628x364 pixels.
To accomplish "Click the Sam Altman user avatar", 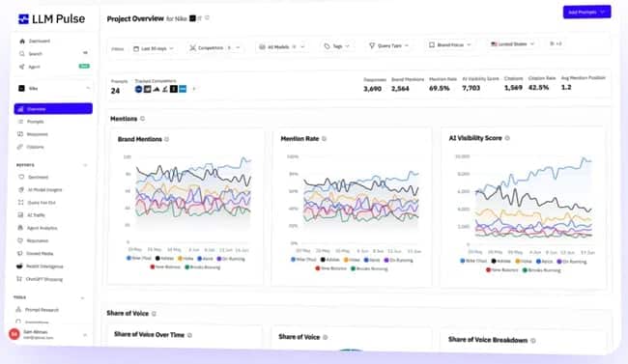I will [14, 333].
